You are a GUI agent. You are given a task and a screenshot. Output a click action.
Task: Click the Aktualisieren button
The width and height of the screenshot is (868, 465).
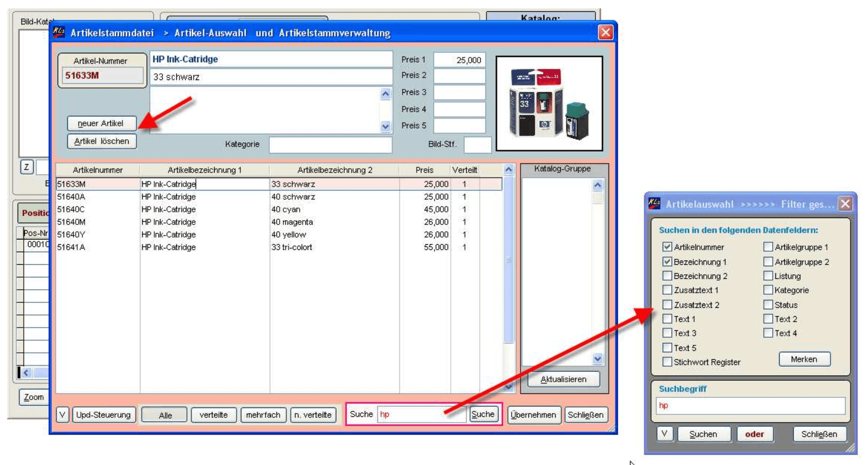[x=564, y=379]
